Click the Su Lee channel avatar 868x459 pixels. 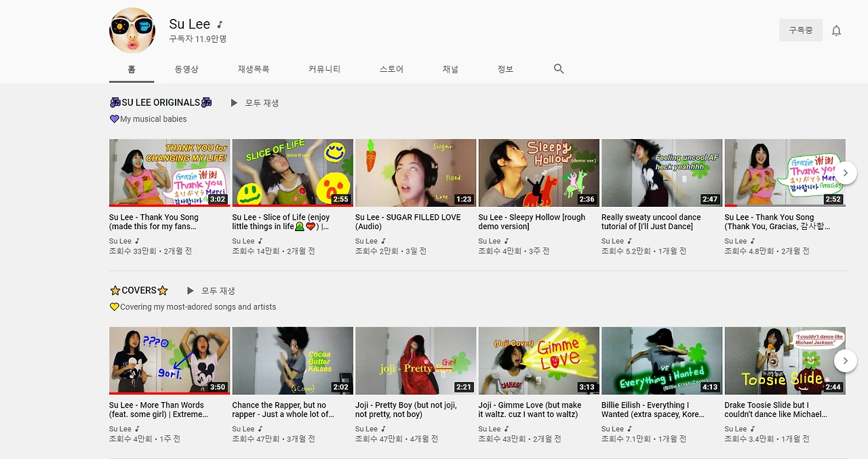coord(132,31)
